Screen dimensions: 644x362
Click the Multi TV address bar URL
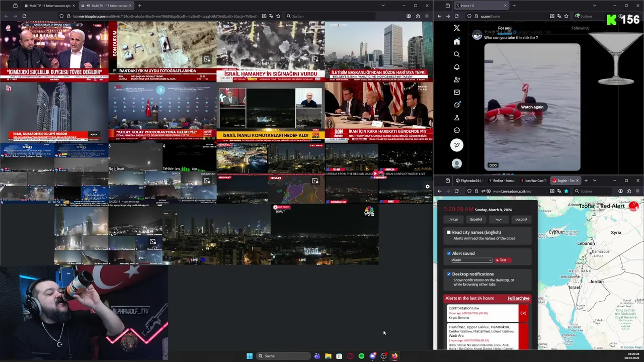coord(166,16)
